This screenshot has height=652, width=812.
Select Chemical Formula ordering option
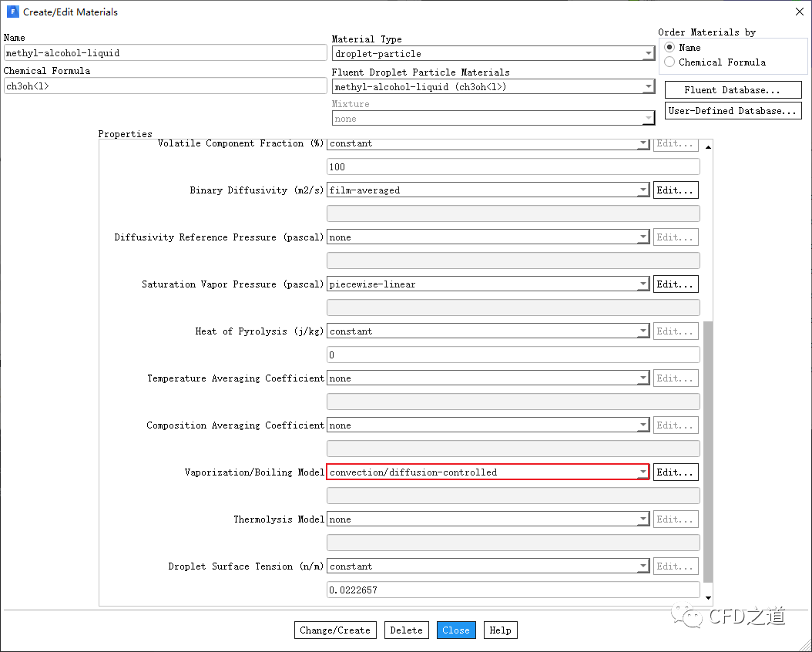pos(669,62)
